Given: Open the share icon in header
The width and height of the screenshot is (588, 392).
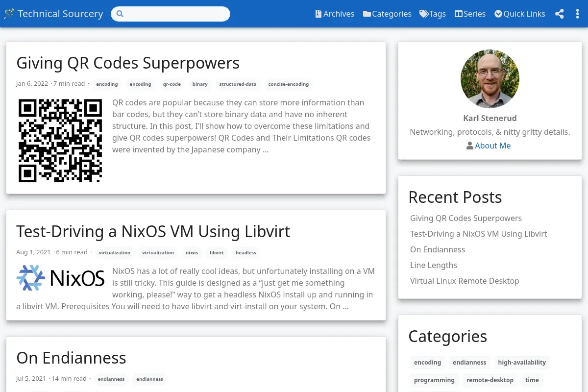Looking at the screenshot, I should [560, 14].
